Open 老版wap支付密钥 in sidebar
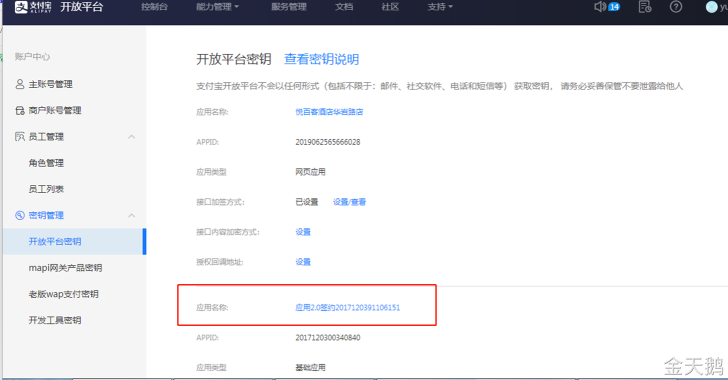Viewport: 728px width, 380px height. tap(64, 294)
